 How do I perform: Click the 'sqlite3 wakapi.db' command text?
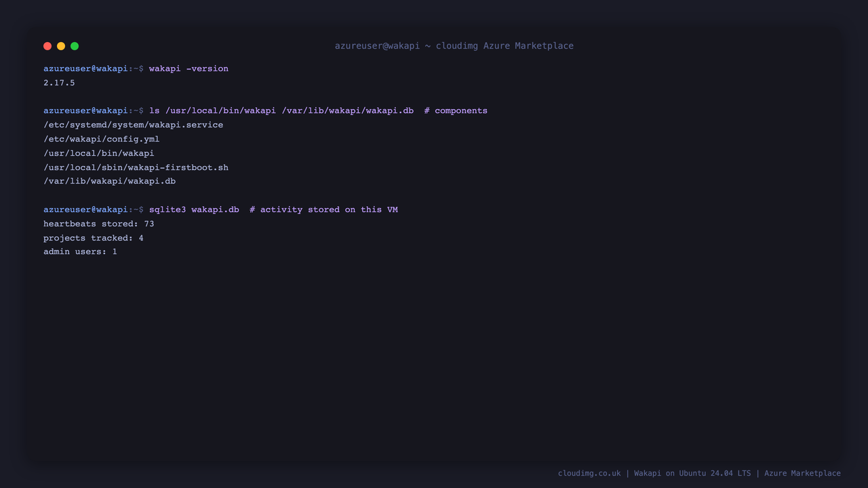tap(194, 209)
